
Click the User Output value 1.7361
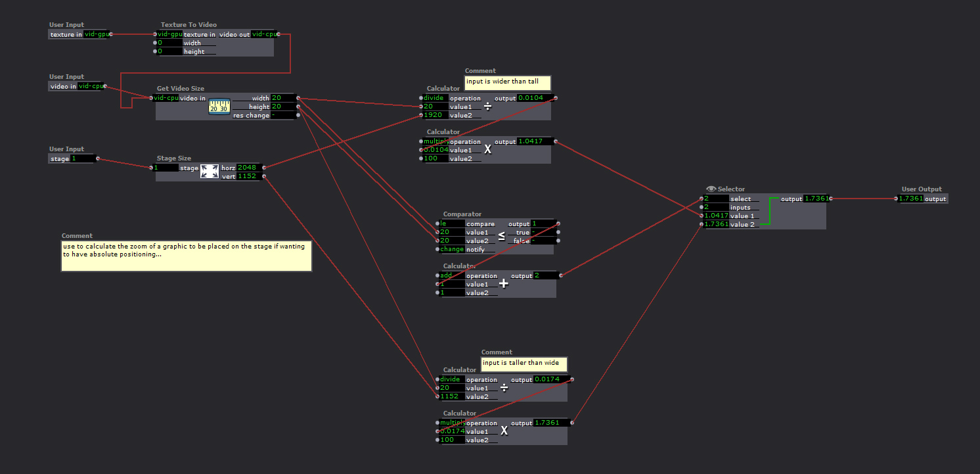[911, 199]
